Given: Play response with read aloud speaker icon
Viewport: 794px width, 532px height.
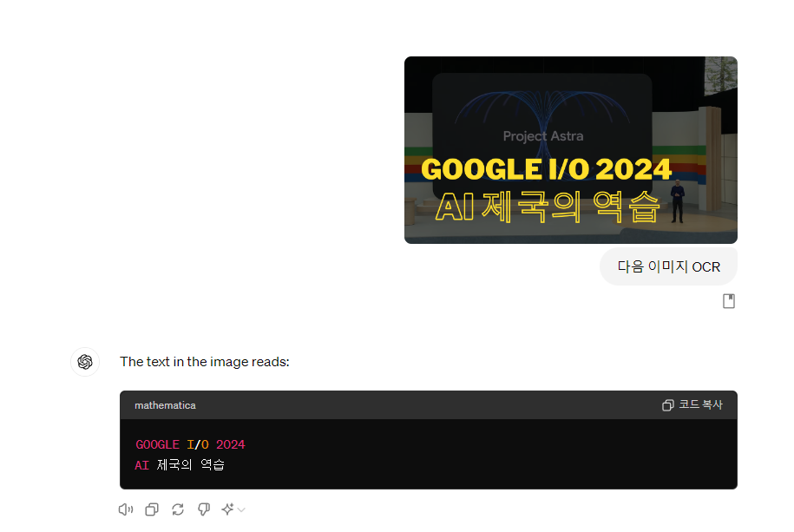Looking at the screenshot, I should [126, 509].
